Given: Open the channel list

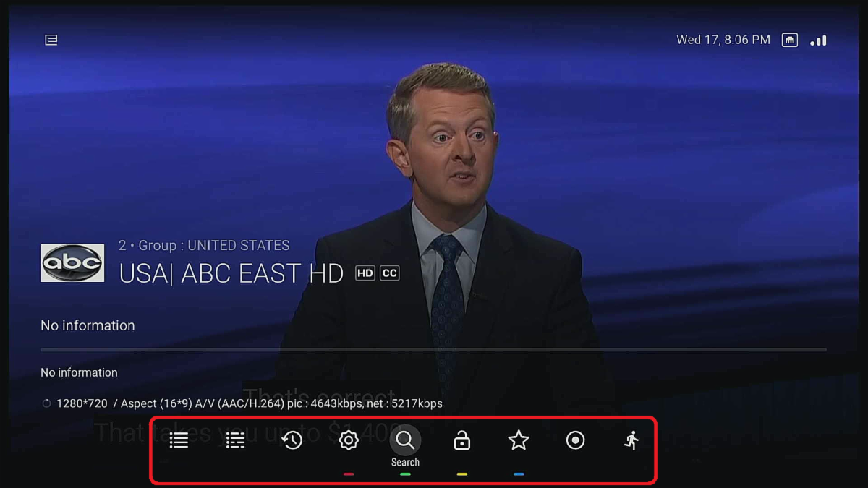Looking at the screenshot, I should click(179, 440).
